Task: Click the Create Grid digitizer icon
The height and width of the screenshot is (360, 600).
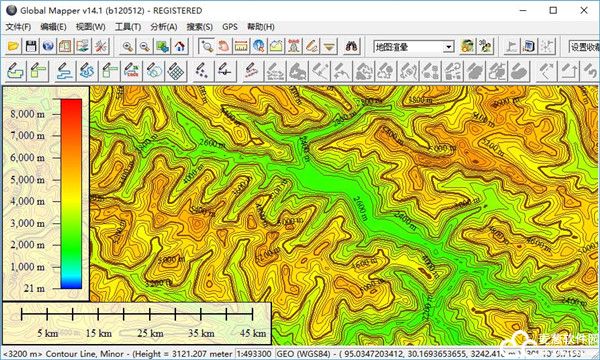Action: click(x=176, y=71)
